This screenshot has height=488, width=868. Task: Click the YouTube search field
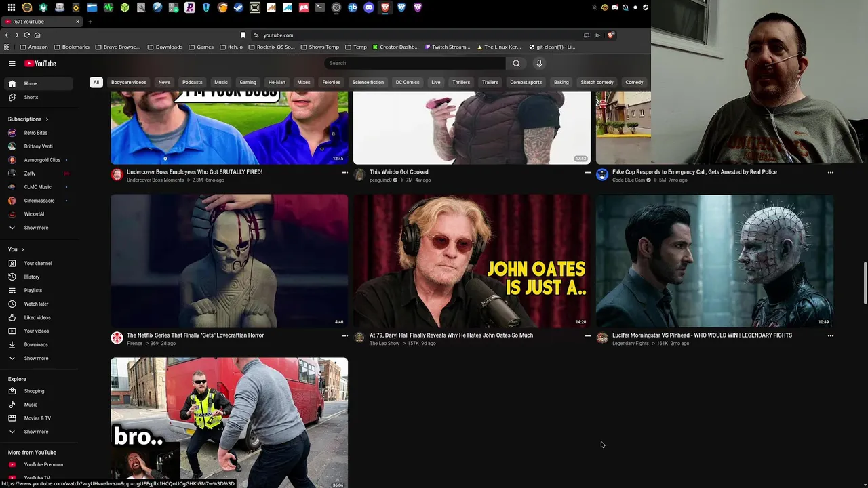coord(415,63)
